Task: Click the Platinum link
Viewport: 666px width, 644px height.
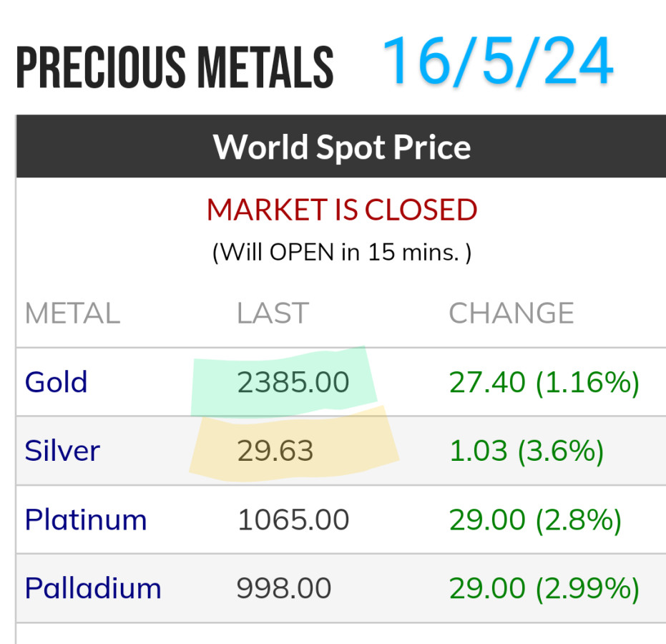Action: pyautogui.click(x=86, y=519)
